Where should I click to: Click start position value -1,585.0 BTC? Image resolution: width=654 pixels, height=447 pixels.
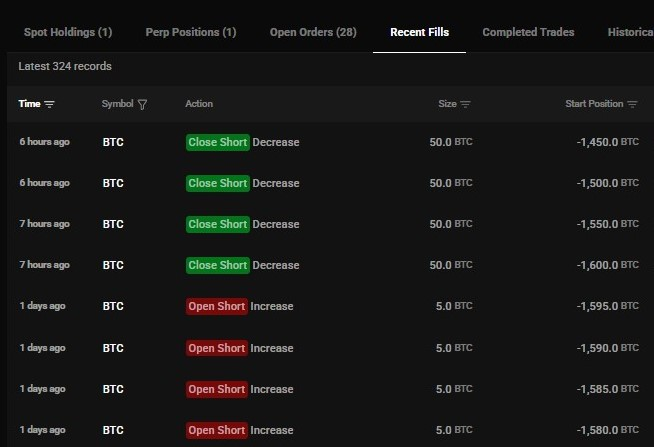(608, 389)
